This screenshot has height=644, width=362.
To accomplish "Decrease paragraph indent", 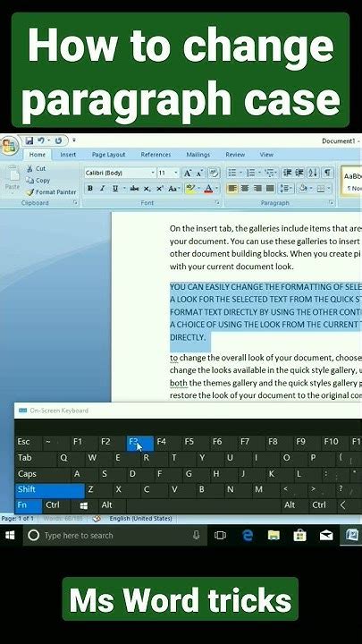I will click(287, 173).
